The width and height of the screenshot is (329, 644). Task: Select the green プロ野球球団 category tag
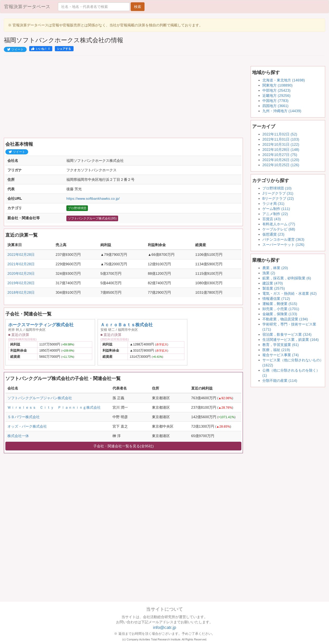pyautogui.click(x=77, y=208)
